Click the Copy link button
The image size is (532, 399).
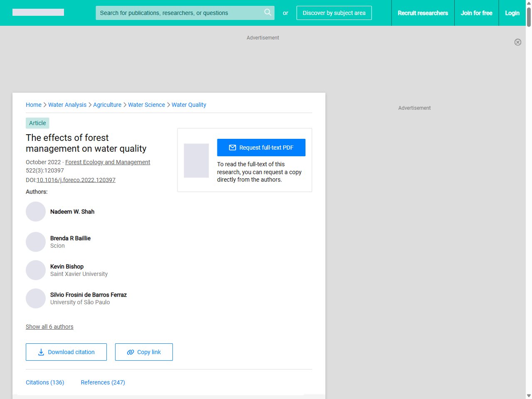pyautogui.click(x=144, y=352)
